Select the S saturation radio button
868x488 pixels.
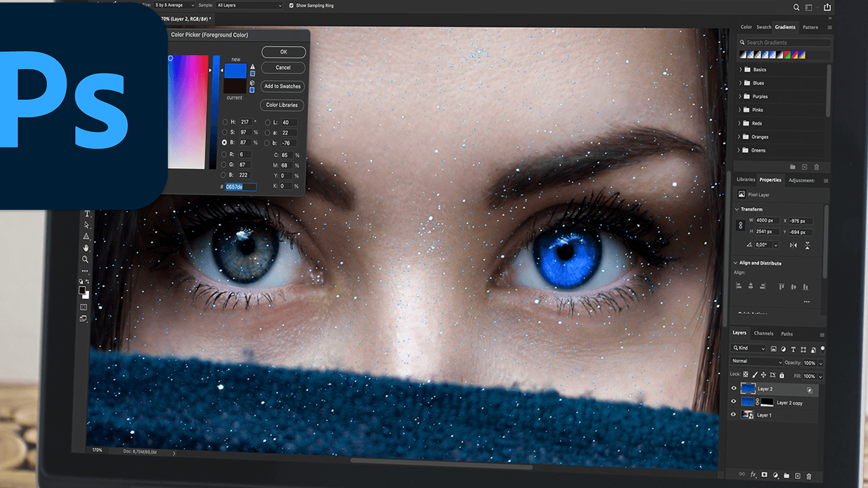pyautogui.click(x=224, y=132)
